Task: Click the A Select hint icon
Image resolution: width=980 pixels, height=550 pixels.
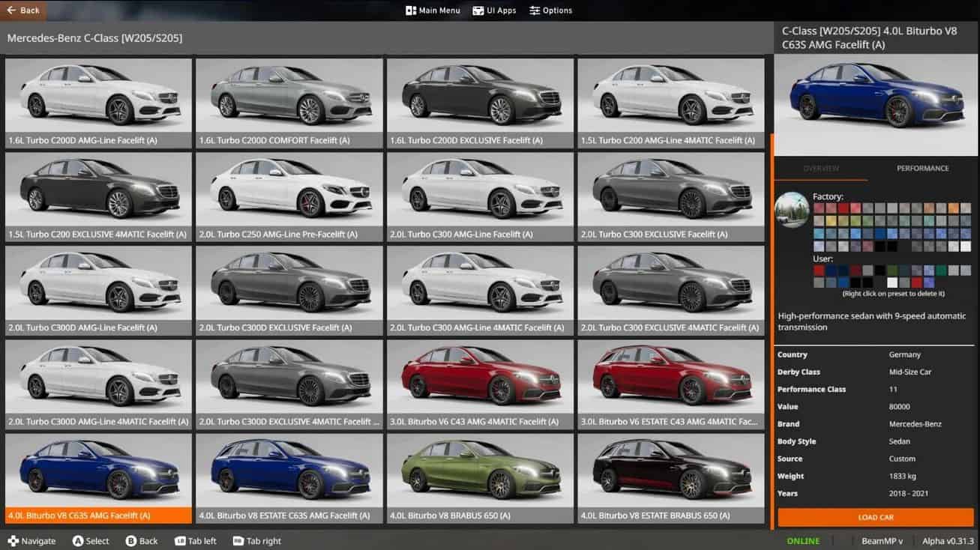Action: (78, 541)
